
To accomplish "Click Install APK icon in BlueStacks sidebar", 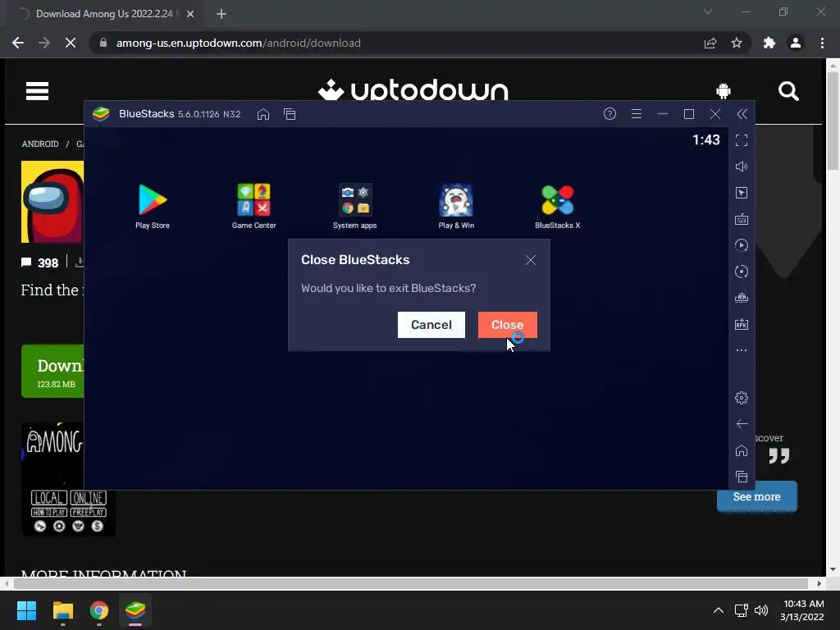I will click(742, 324).
